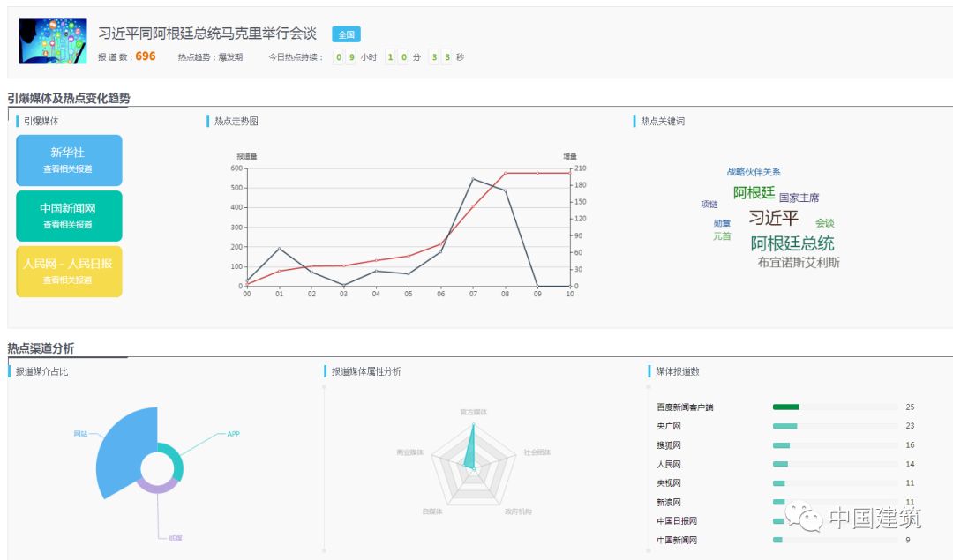The height and width of the screenshot is (560, 953).
Task: Click the 报道媒体属性分析 panel title
Action: (366, 371)
